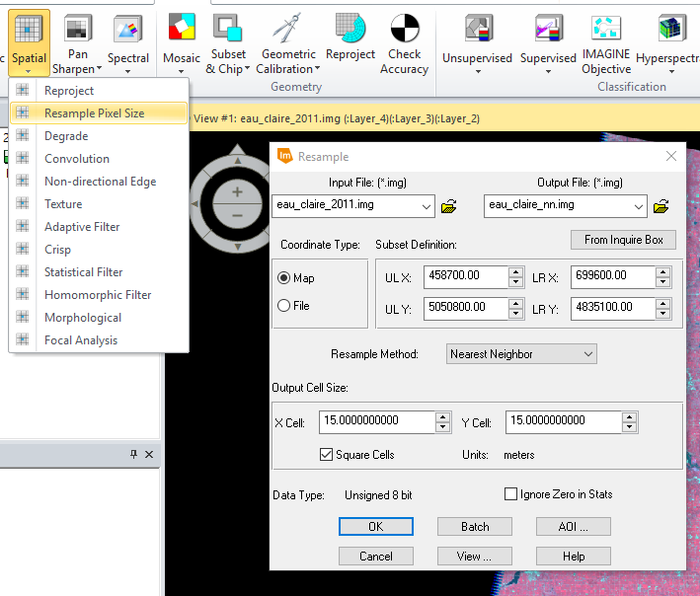Pan view down with navigator arrow

(238, 247)
